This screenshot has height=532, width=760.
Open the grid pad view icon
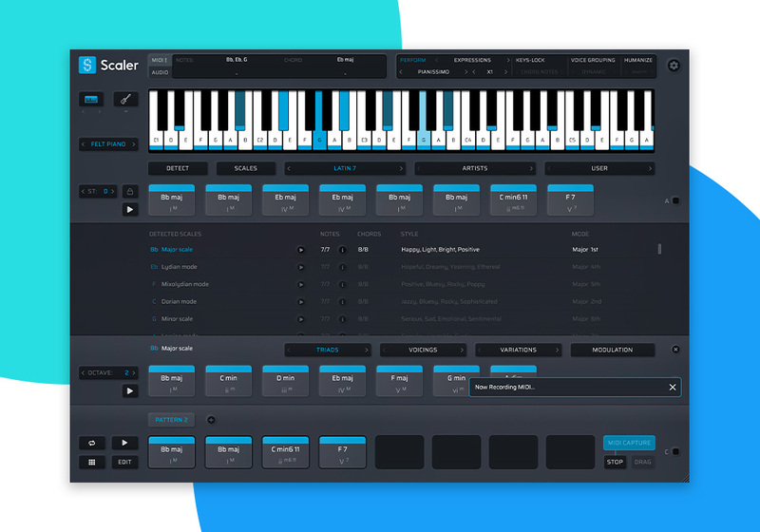[x=91, y=463]
